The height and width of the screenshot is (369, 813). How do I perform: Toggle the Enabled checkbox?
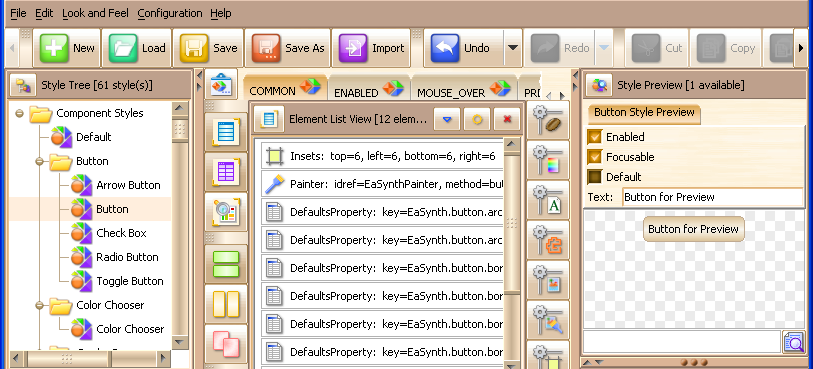594,137
